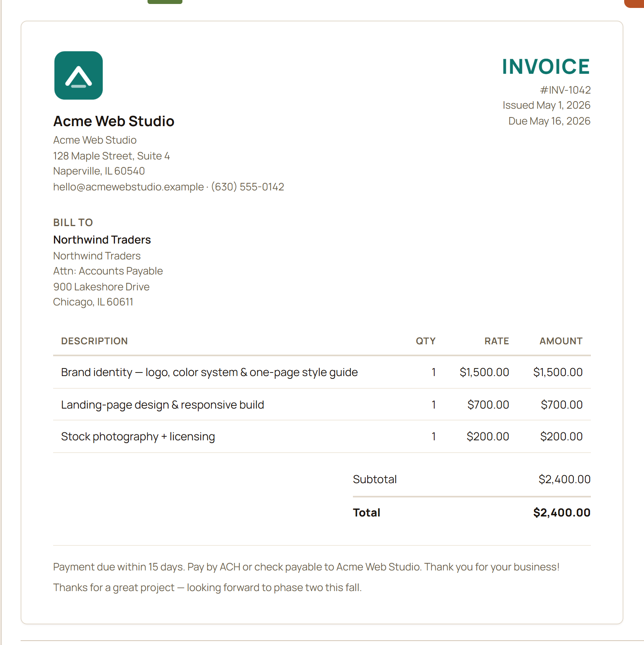Click the BILL TO label
Viewport: 644px width, 645px height.
click(73, 223)
